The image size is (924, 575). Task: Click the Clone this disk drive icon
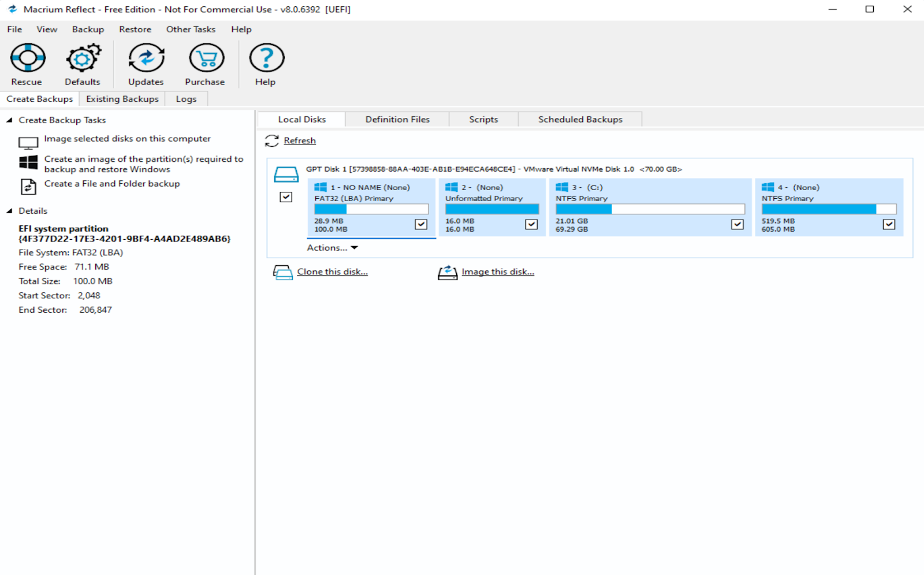[283, 272]
